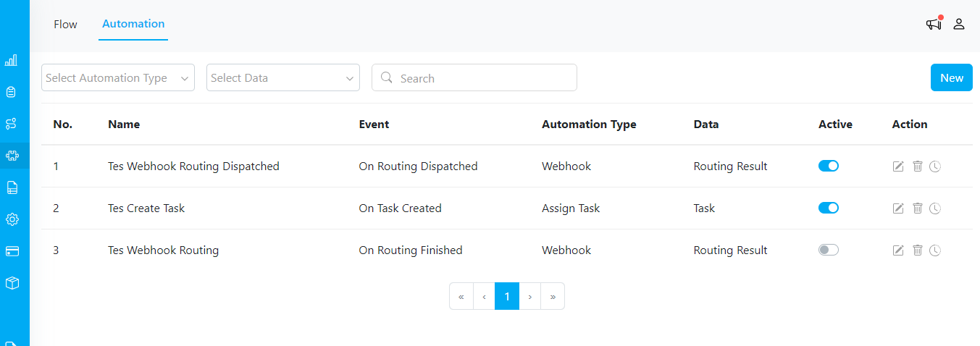980x346 pixels.
Task: Select the Automation tab
Action: coord(133,24)
